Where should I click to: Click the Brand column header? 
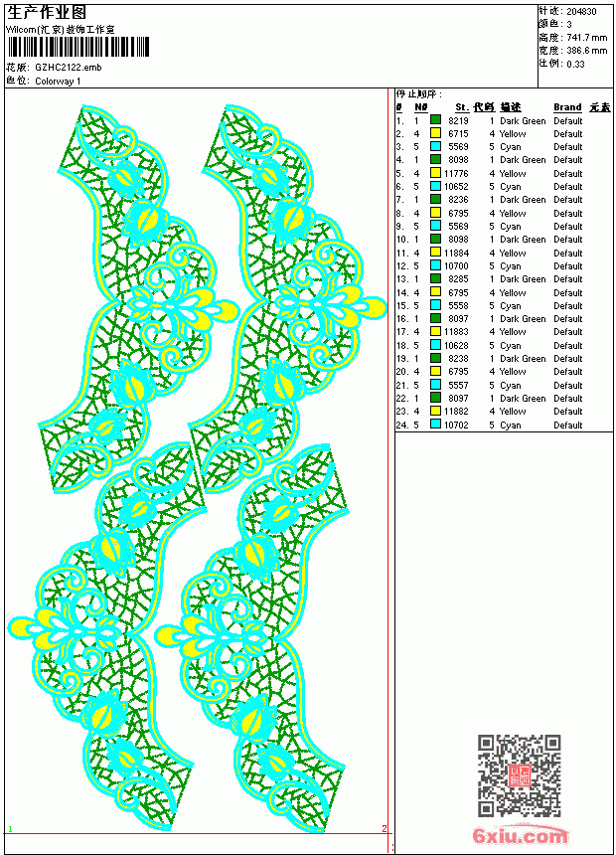[x=567, y=107]
